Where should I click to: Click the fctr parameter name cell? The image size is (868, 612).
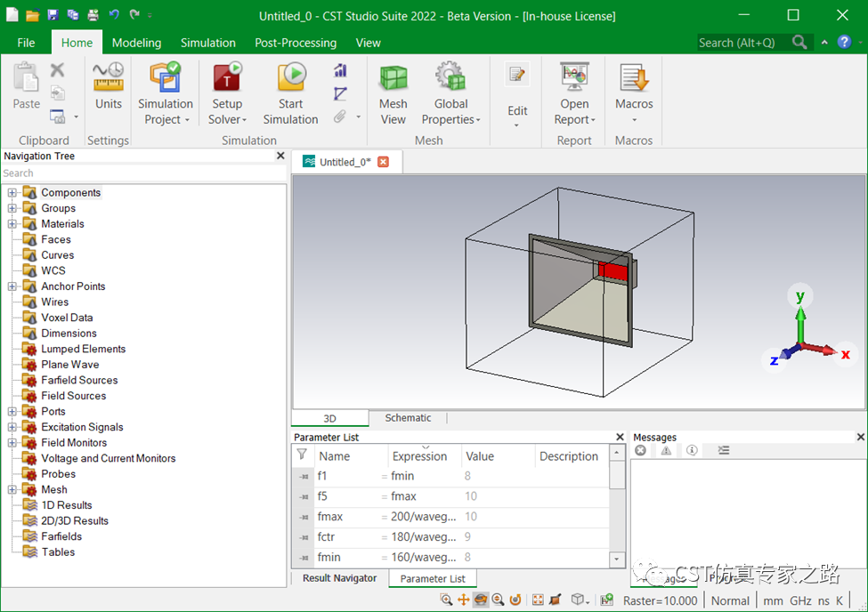tap(350, 536)
